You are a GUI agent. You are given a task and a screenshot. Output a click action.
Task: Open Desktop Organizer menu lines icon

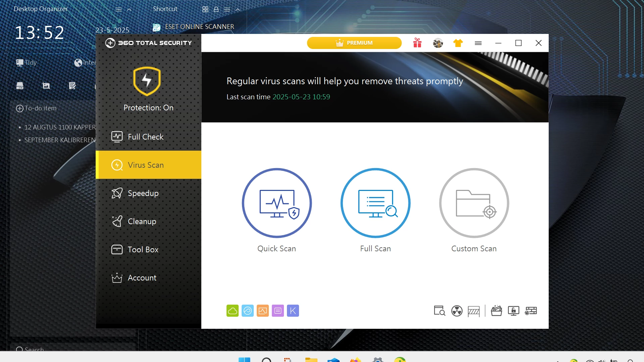point(118,9)
